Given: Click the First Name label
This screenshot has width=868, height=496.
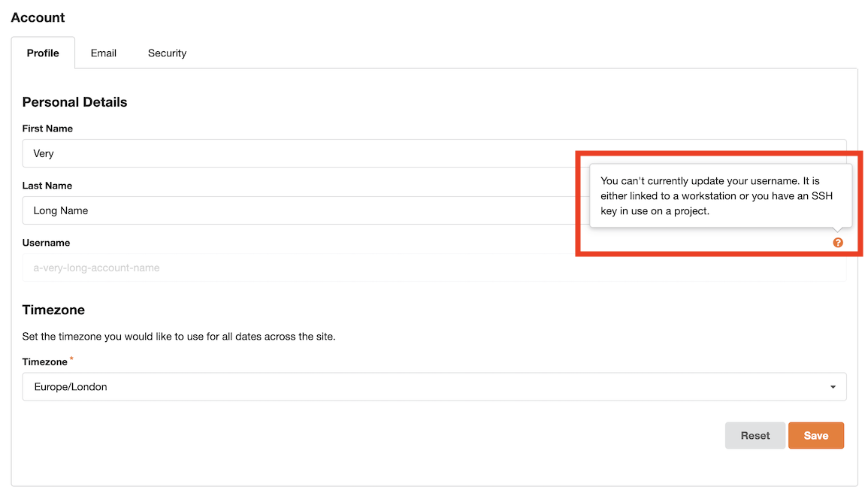Looking at the screenshot, I should (47, 129).
